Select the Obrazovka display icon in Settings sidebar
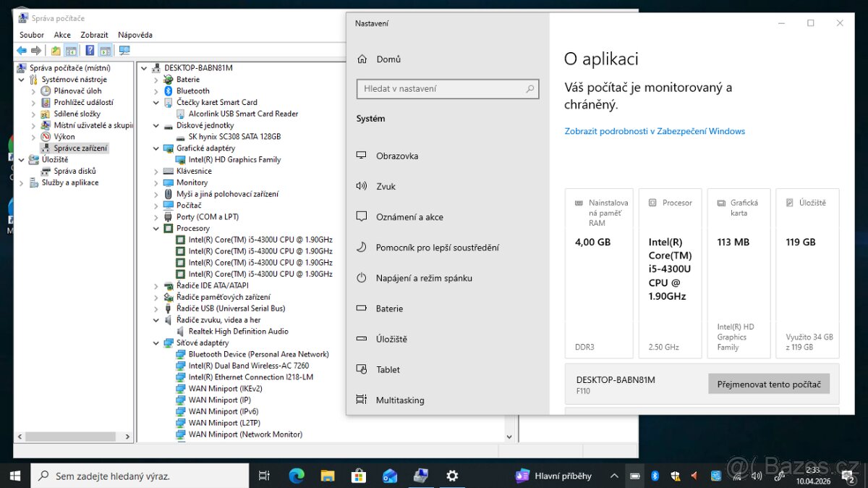The width and height of the screenshot is (868, 488). coord(362,155)
